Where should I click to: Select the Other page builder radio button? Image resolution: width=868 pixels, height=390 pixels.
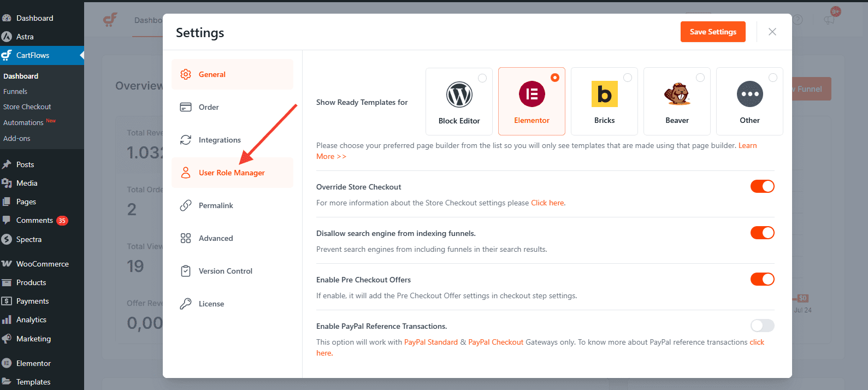tap(773, 78)
